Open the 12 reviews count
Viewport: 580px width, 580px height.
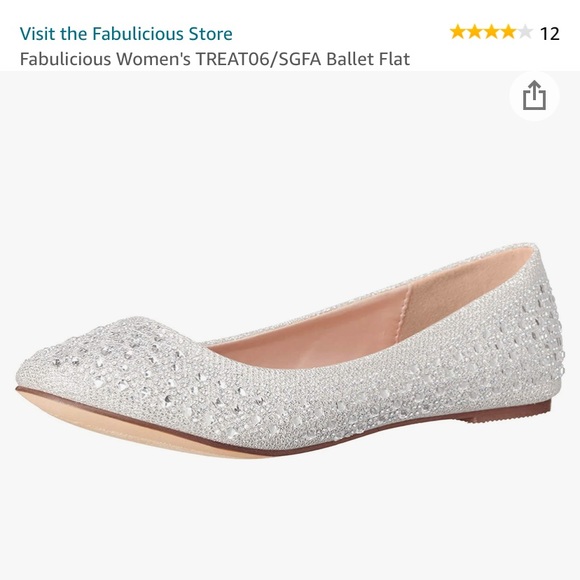coord(550,34)
